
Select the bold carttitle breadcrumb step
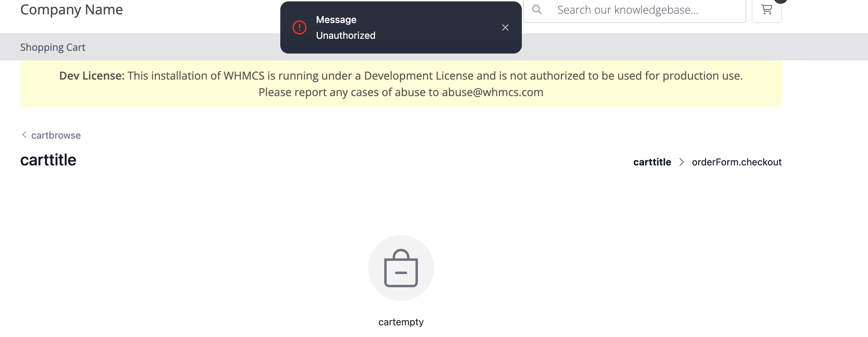coord(652,162)
